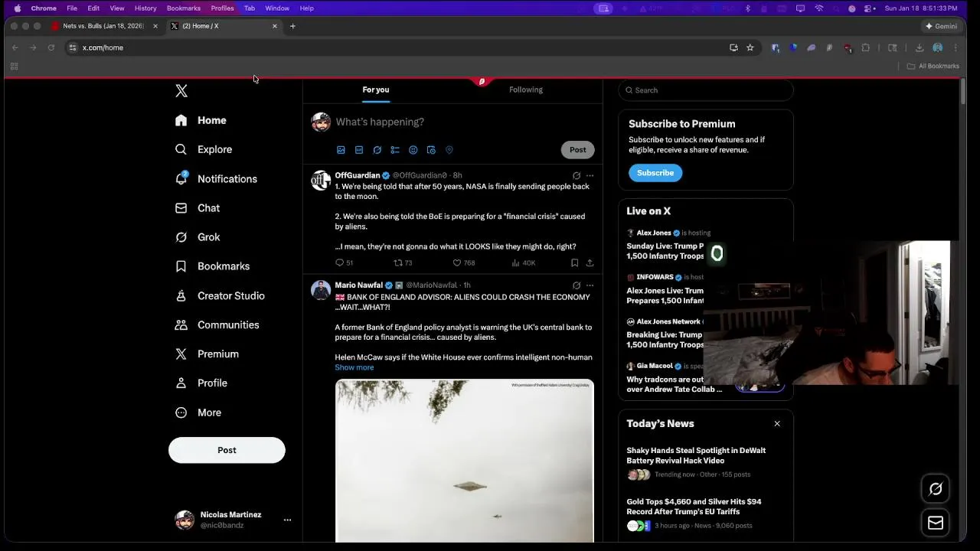Open floating Grok button
The image size is (980, 551).
click(x=936, y=489)
